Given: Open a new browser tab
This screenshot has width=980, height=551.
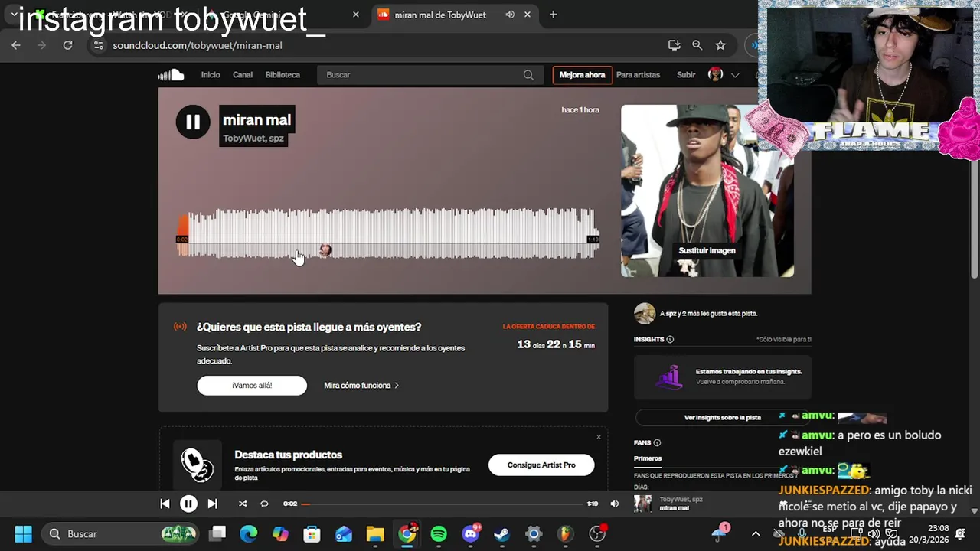Looking at the screenshot, I should tap(553, 15).
